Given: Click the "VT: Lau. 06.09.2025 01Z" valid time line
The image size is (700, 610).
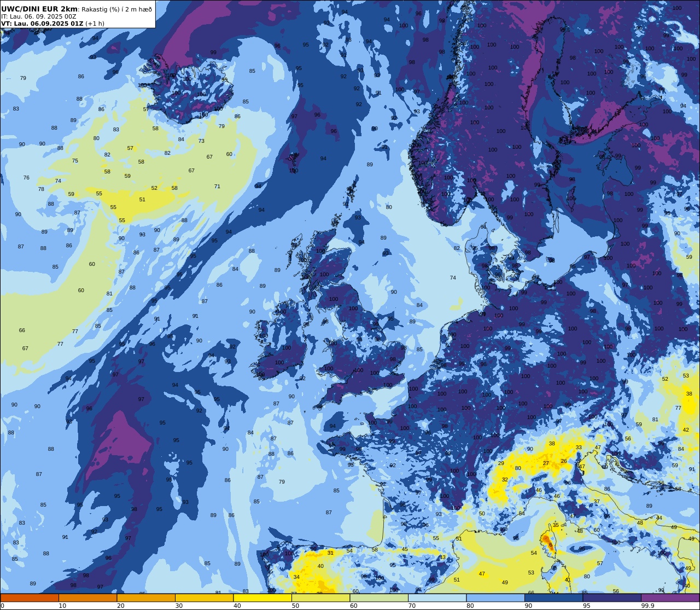Looking at the screenshot, I should [42, 24].
